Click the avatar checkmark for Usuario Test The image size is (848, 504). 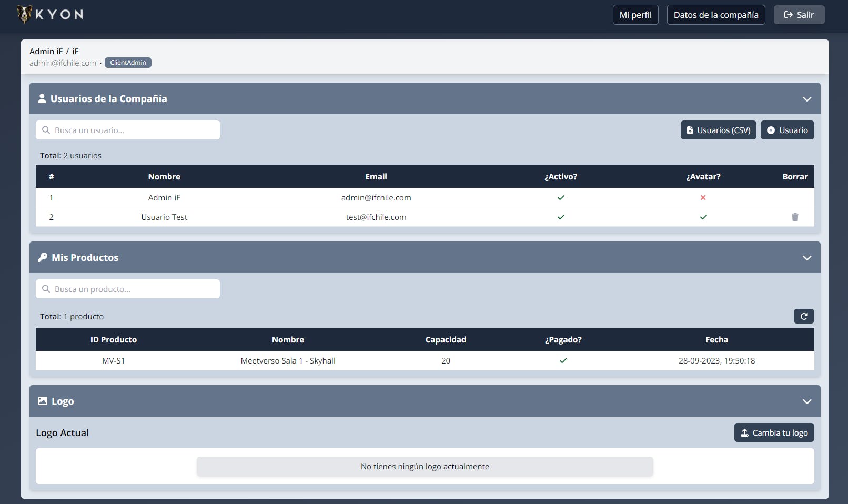click(703, 217)
